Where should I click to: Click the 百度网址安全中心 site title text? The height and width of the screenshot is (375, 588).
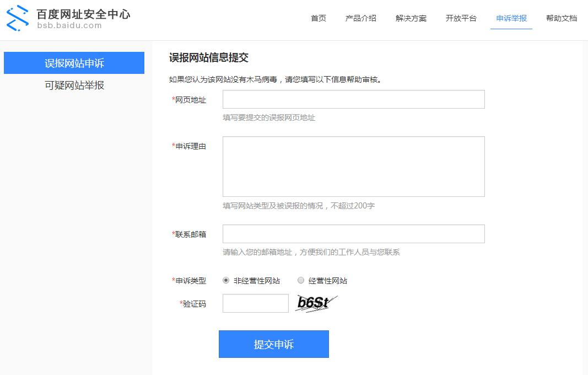pyautogui.click(x=83, y=14)
